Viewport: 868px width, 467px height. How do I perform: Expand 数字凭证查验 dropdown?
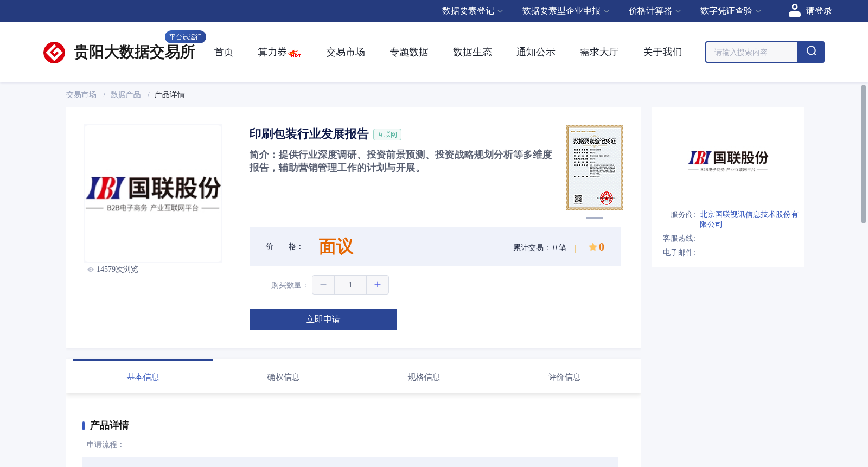(731, 11)
